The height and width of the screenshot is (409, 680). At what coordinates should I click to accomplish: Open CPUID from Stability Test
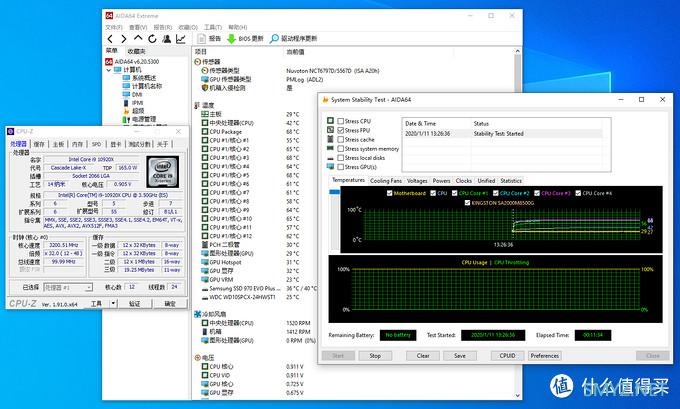pos(507,356)
